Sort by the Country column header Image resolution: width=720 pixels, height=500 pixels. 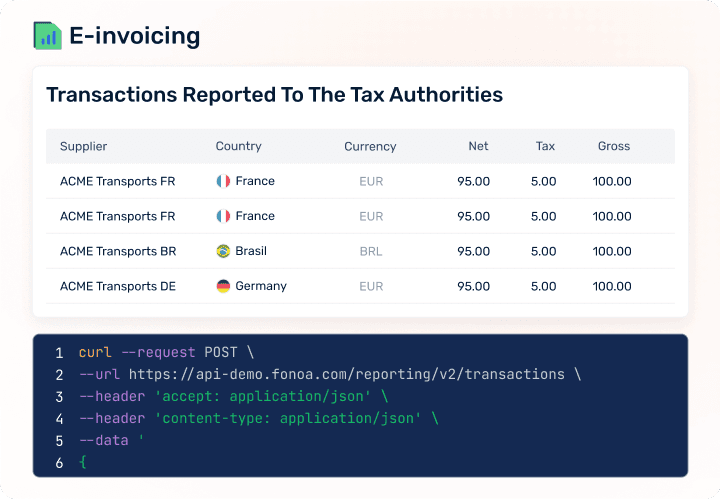click(x=238, y=146)
